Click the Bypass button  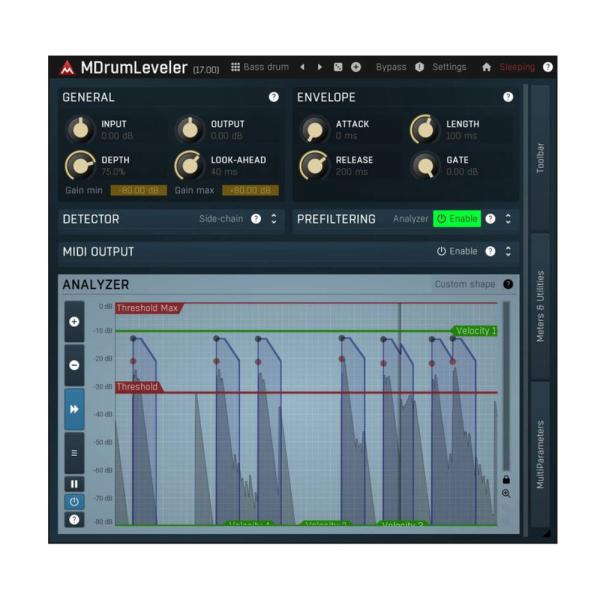tap(391, 67)
